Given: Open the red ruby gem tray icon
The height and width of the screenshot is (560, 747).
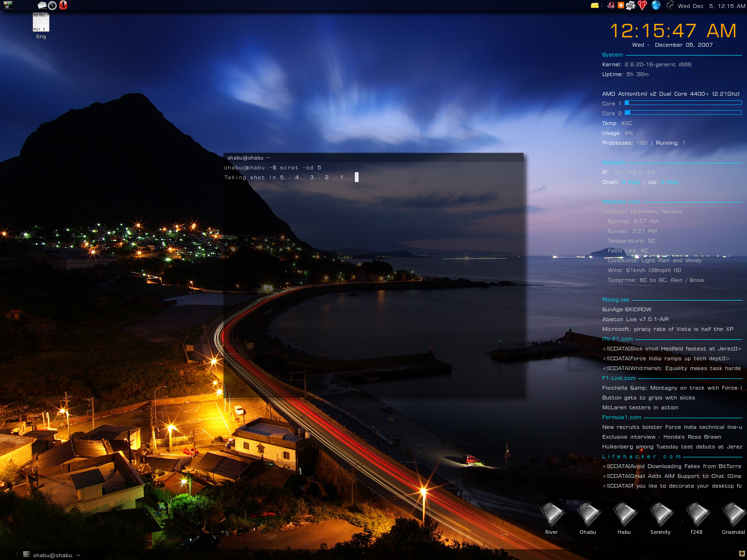Looking at the screenshot, I should point(642,6).
